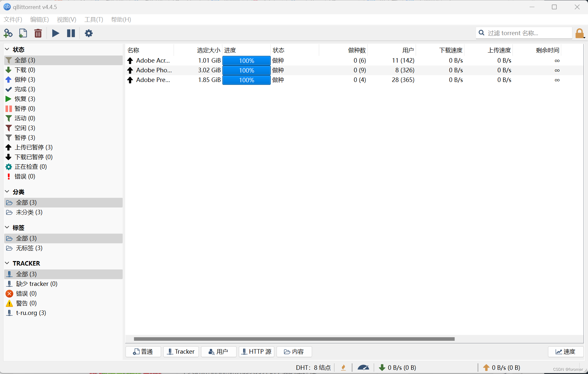The image size is (588, 374).
Task: Select the Adobe Pho... torrent row
Action: (x=354, y=70)
